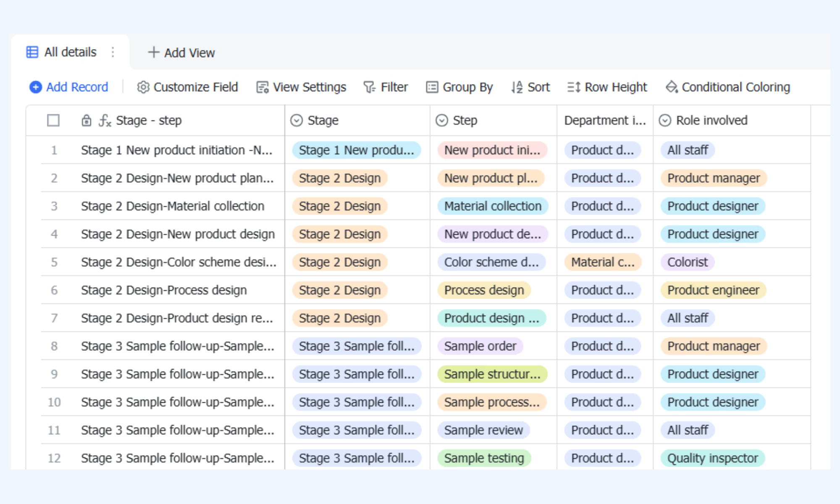The width and height of the screenshot is (840, 504).
Task: Click the Add Record button
Action: [x=69, y=87]
